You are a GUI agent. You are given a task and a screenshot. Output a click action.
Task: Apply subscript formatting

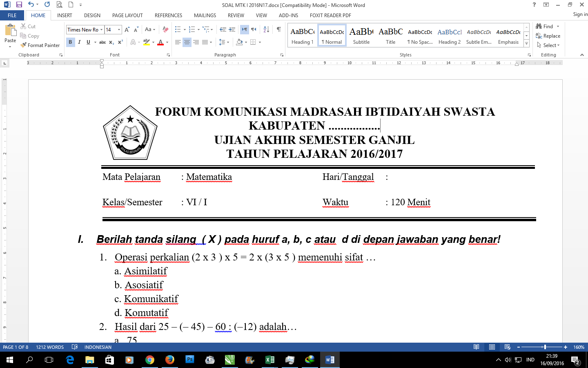[x=111, y=41]
